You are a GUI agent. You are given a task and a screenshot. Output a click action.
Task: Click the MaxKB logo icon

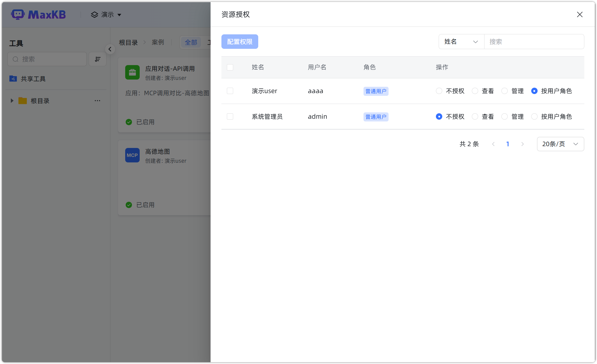point(18,14)
